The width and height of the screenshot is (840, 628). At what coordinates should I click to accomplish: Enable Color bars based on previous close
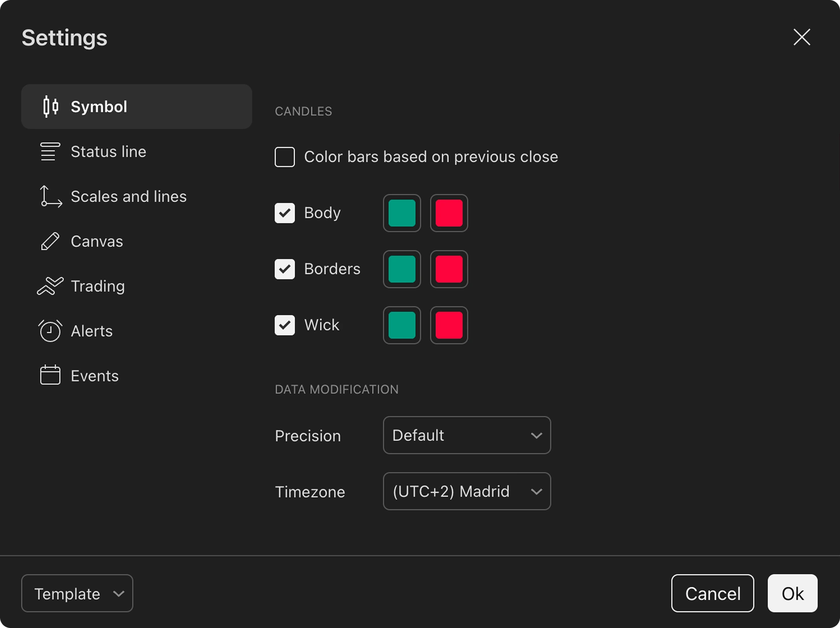pos(284,157)
